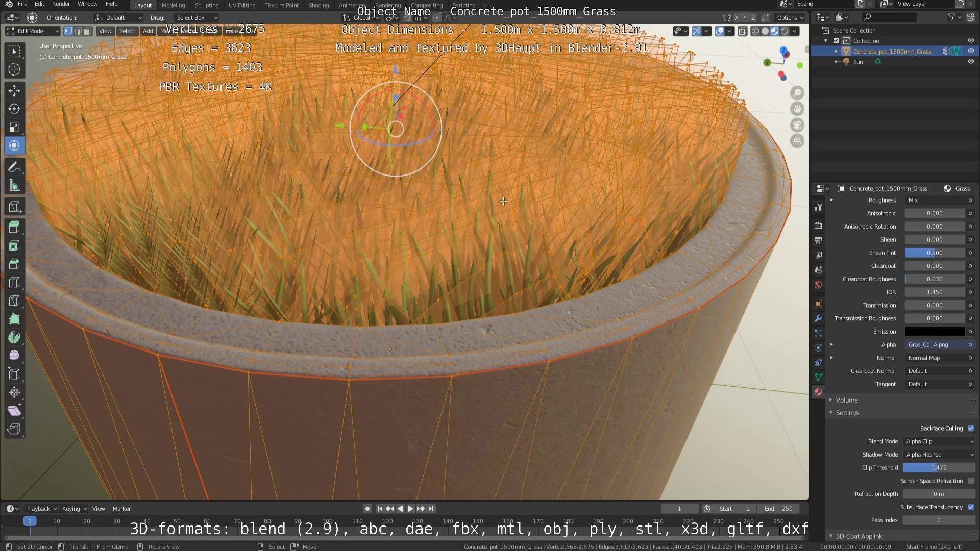This screenshot has width=980, height=551.
Task: Switch to the Texture Paint workspace tab
Action: point(282,5)
